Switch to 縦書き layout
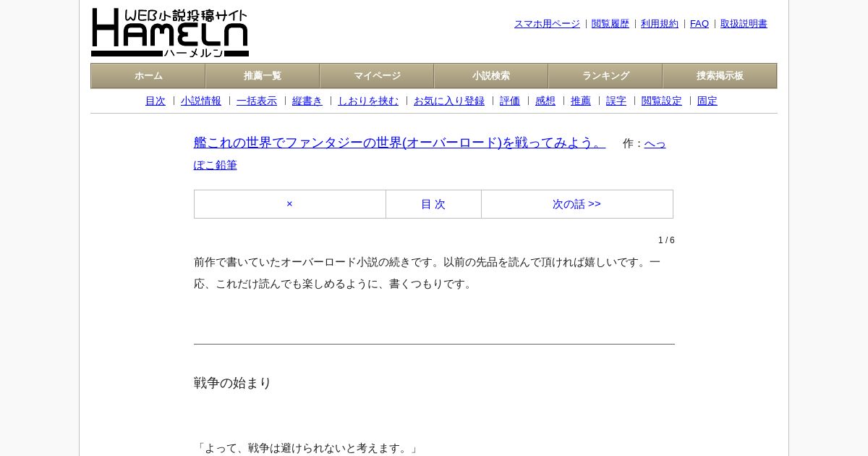Screen dimensions: 868x456 coord(307,101)
